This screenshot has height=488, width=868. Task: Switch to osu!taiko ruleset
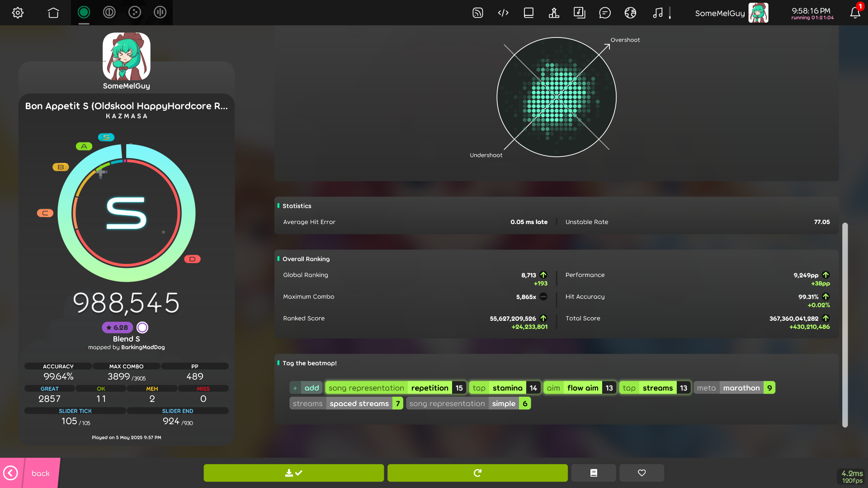(109, 12)
